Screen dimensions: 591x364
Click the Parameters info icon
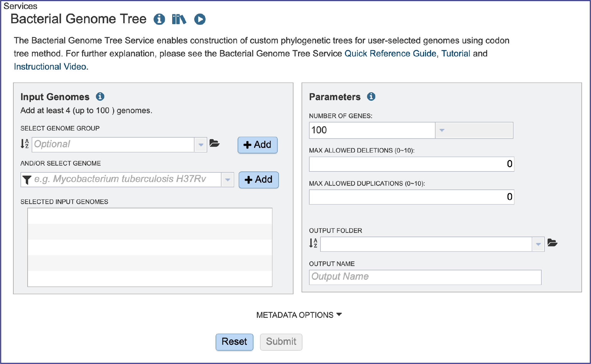tap(371, 96)
